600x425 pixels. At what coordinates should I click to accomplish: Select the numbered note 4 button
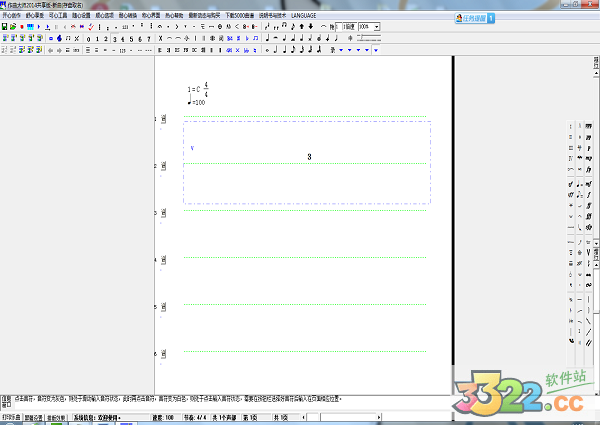click(x=123, y=39)
